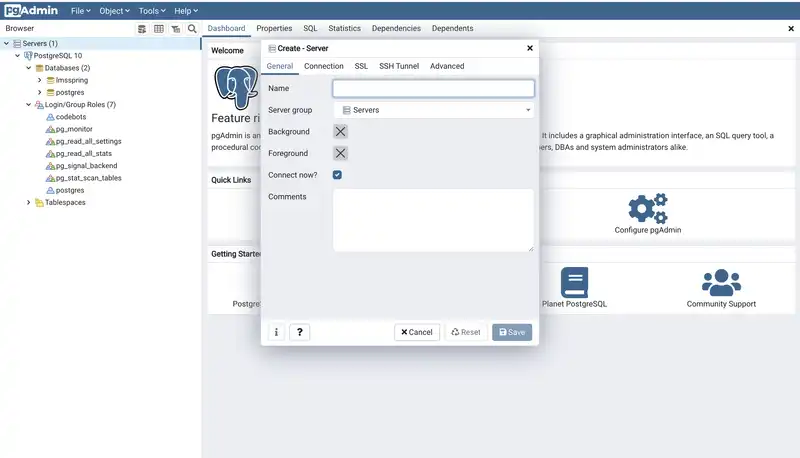Expand the lmsspring database node
800x458 pixels.
39,80
